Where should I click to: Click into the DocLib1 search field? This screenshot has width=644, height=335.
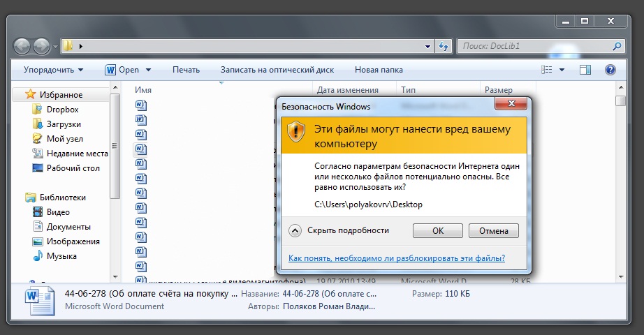pos(534,46)
